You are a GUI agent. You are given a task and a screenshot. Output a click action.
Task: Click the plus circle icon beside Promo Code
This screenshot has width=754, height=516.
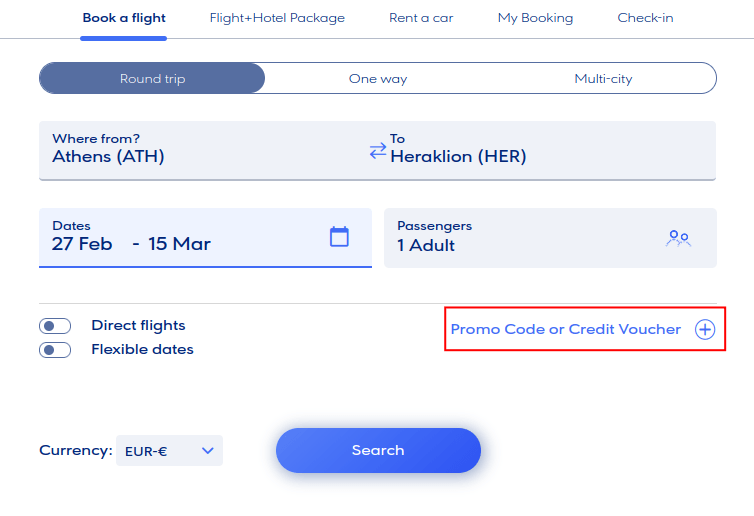[x=705, y=329]
